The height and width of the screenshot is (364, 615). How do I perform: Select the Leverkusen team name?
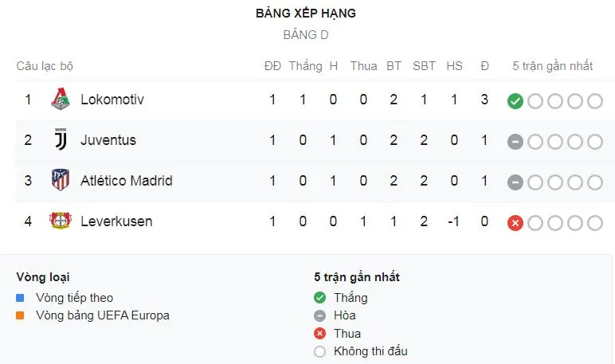click(x=116, y=221)
